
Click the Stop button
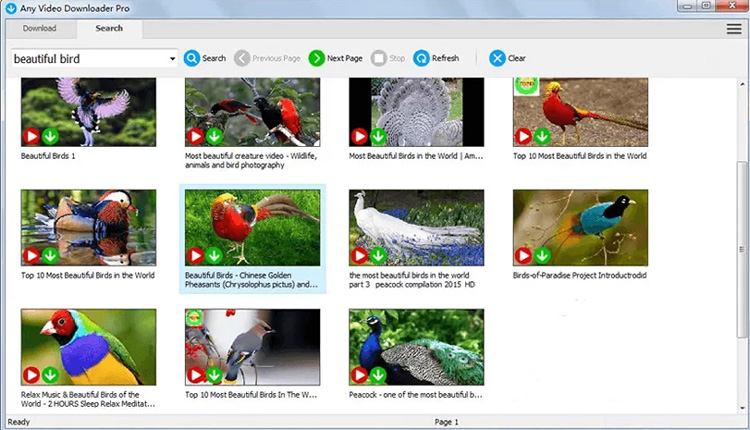pos(388,58)
